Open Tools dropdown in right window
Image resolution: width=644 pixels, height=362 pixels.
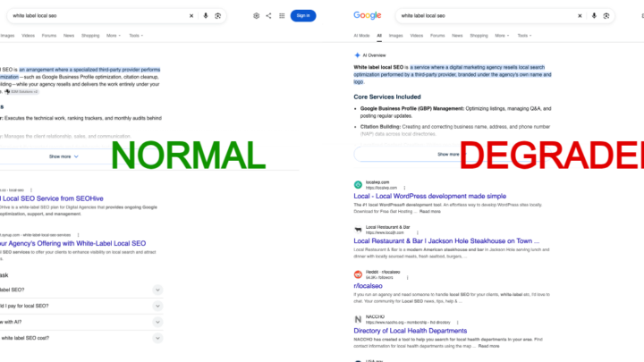(524, 36)
